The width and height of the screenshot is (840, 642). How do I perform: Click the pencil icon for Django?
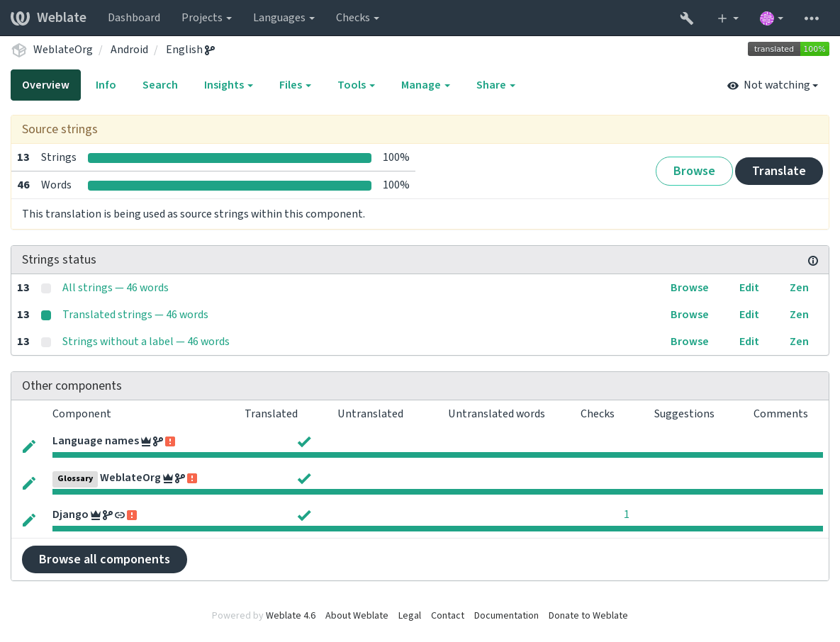point(29,519)
